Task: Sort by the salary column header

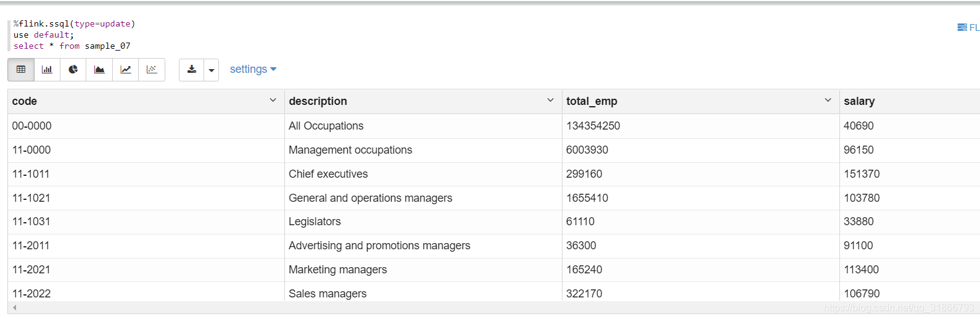Action: (859, 101)
